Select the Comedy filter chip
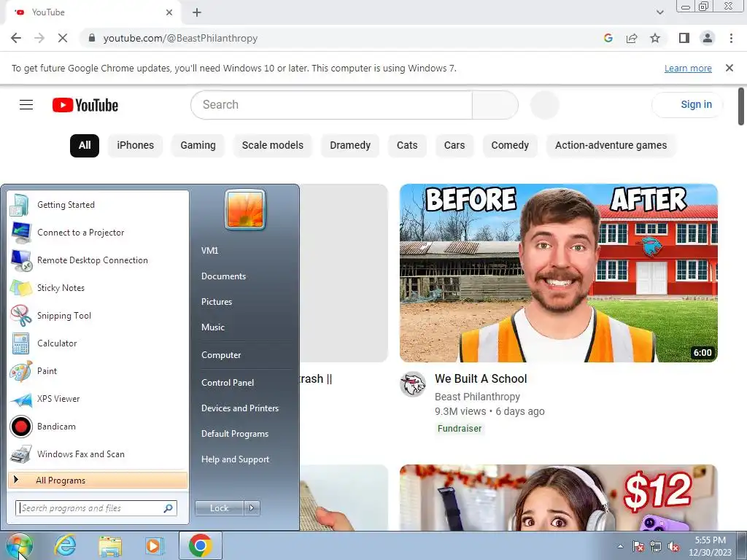The height and width of the screenshot is (560, 747). point(510,145)
